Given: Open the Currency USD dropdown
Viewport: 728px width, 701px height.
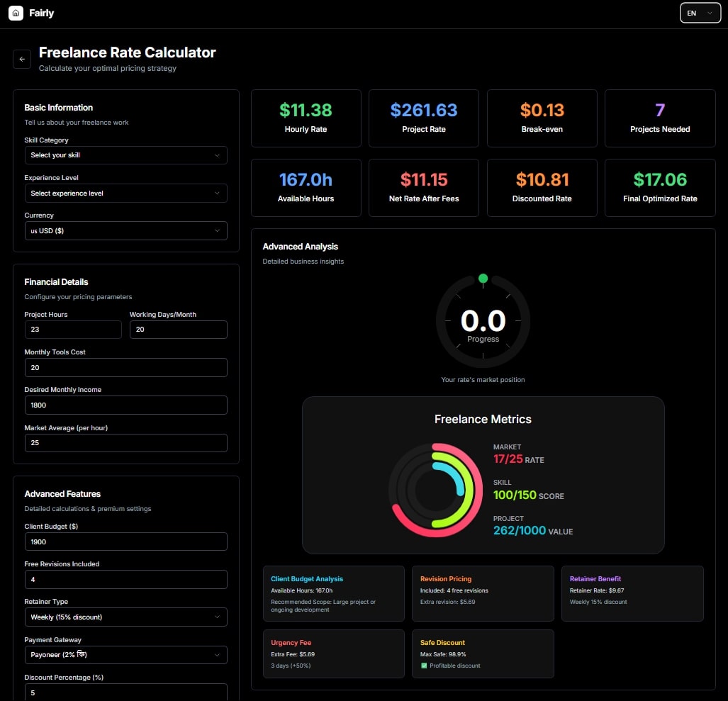Looking at the screenshot, I should click(125, 230).
